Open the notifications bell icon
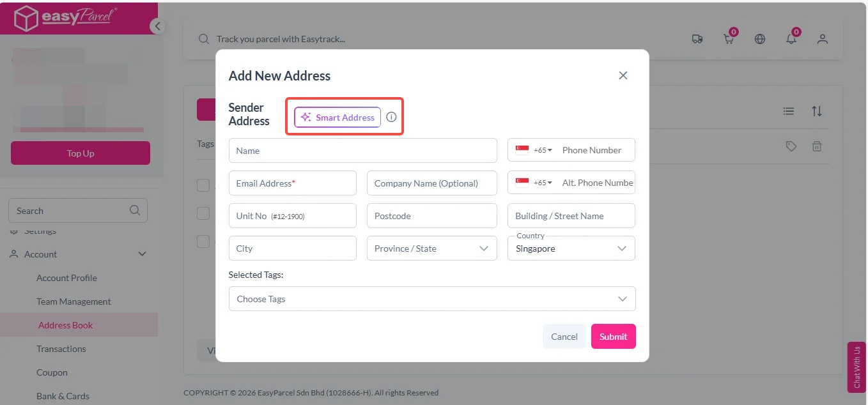This screenshot has width=868, height=405. tap(791, 39)
